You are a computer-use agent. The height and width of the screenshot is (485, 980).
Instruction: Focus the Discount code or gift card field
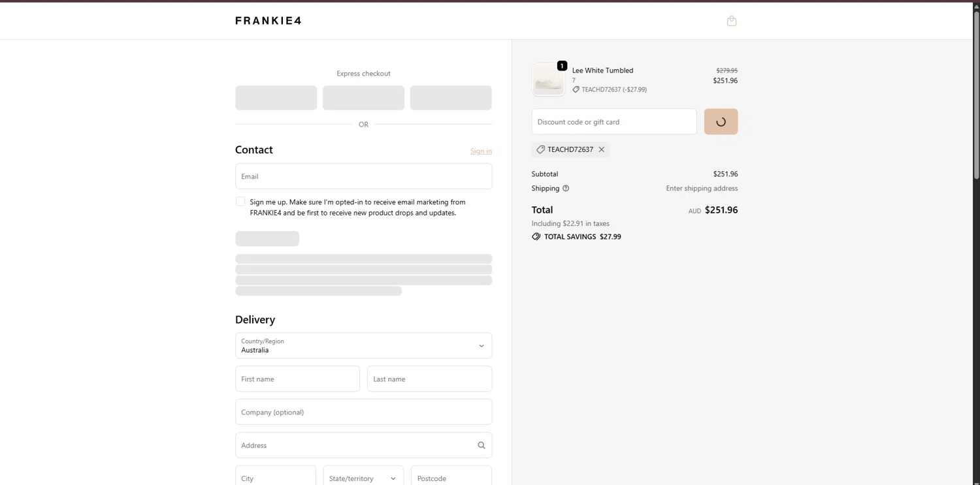(614, 121)
